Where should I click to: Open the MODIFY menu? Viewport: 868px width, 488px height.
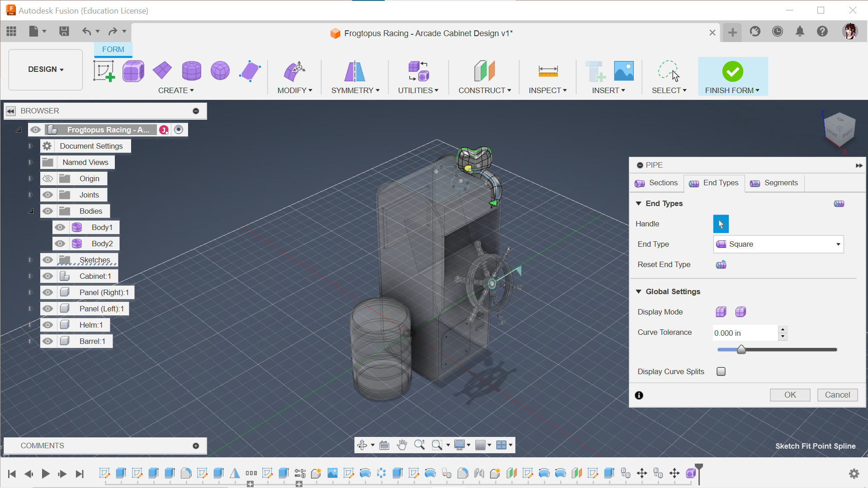tap(295, 90)
